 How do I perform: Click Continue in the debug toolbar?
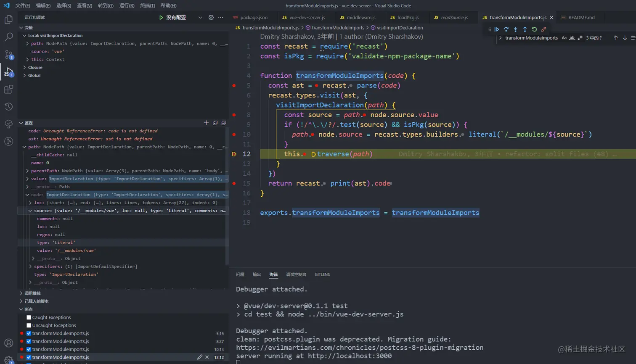point(497,29)
